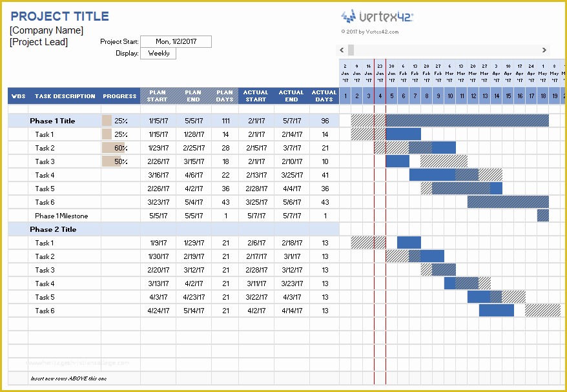This screenshot has height=392, width=567.
Task: Click the [Company Name] placeholder text
Action: pos(46,30)
